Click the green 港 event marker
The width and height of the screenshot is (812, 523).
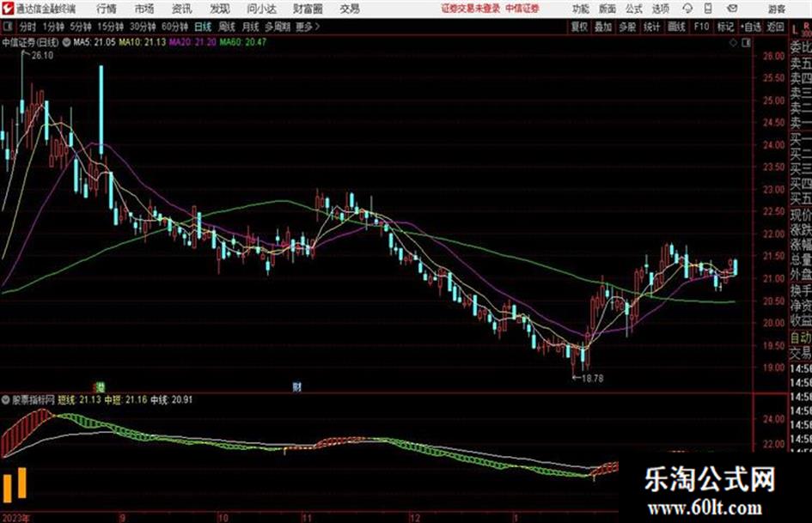pyautogui.click(x=100, y=386)
